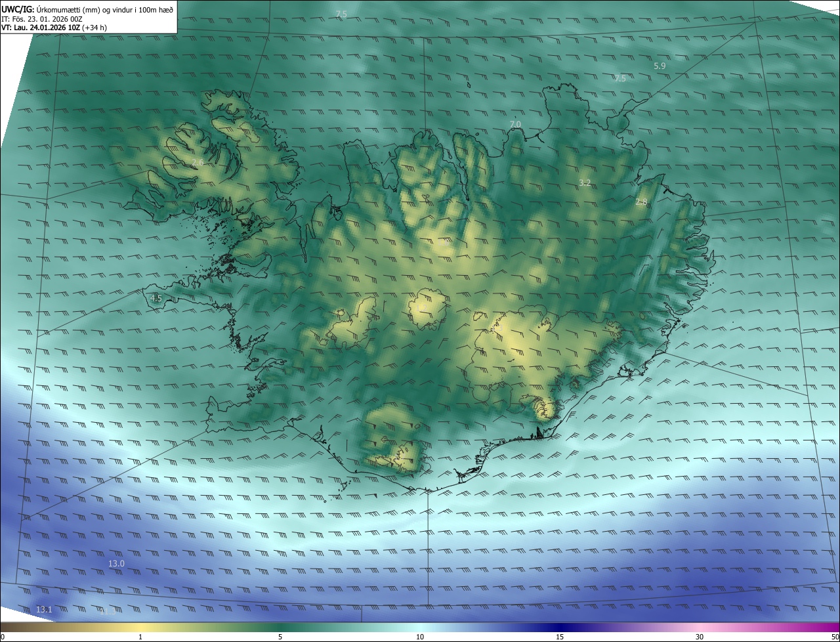The height and width of the screenshot is (642, 840).
Task: Click the title 'UWC/IG: Úrkomumætti (mm) og vindur'
Action: (87, 10)
